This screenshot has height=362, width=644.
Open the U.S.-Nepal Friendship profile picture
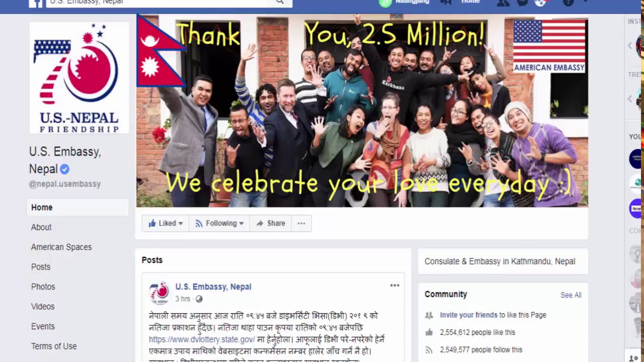pyautogui.click(x=79, y=78)
